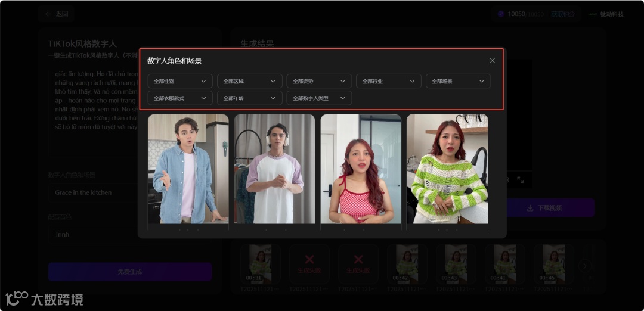The width and height of the screenshot is (644, 311).
Task: Click the 生成失败 item next to the 00:31 video
Action: (x=309, y=264)
